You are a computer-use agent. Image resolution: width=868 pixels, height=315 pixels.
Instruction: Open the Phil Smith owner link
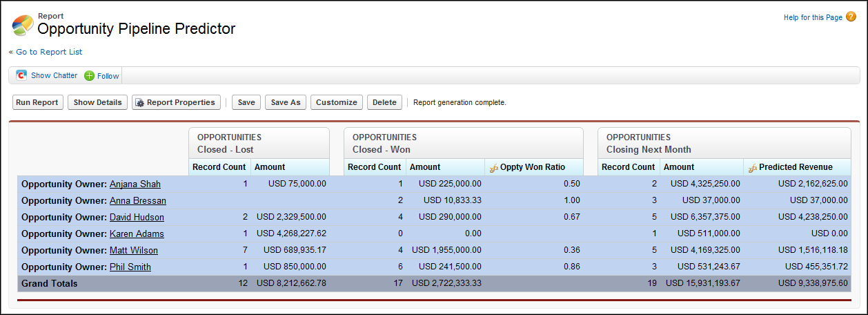click(130, 267)
